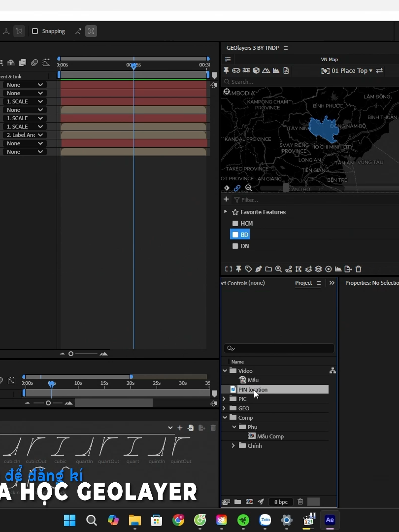Select the Mẫu Comp composition
Image resolution: width=399 pixels, height=532 pixels.
pyautogui.click(x=270, y=436)
